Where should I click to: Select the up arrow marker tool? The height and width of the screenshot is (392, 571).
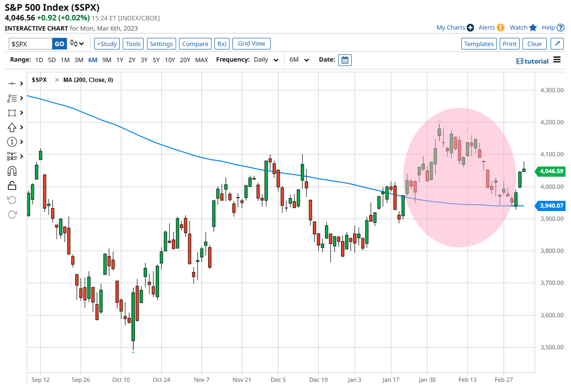point(12,127)
